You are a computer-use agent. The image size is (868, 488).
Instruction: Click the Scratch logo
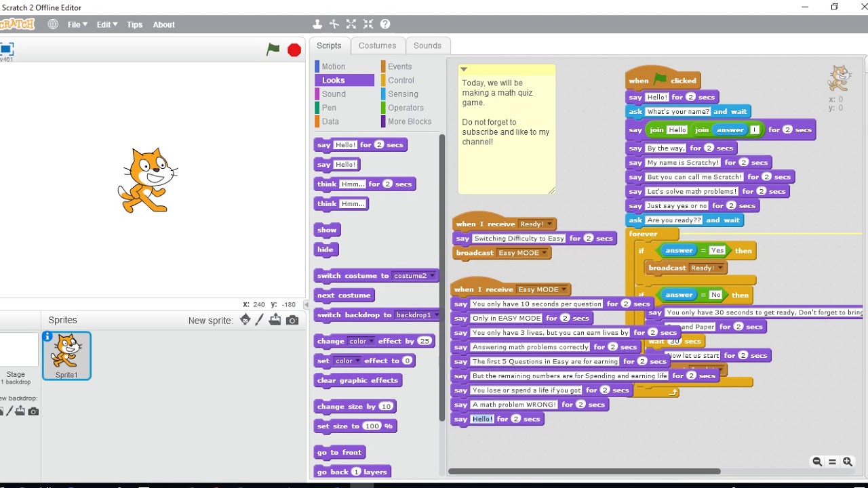click(18, 24)
